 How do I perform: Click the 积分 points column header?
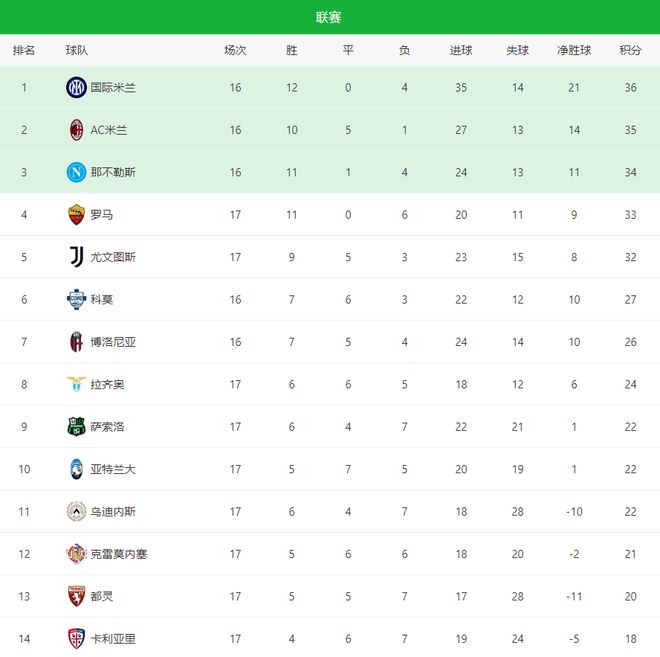coord(630,50)
